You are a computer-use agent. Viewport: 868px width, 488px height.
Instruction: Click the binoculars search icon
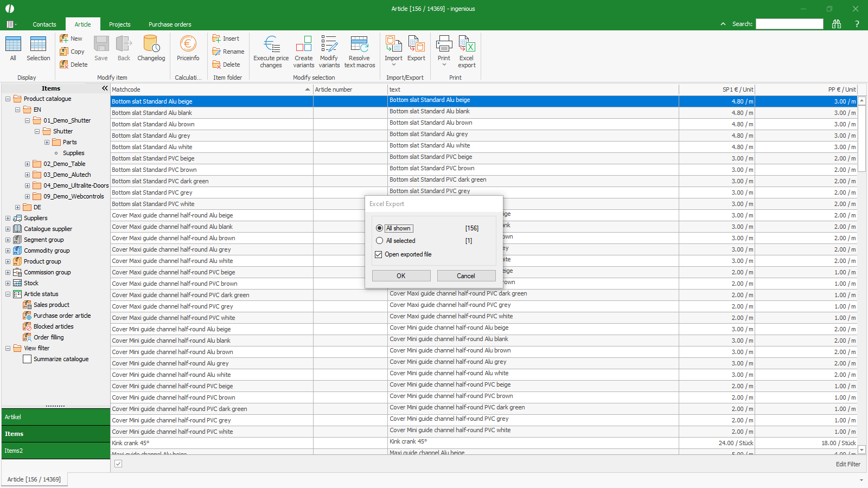[x=837, y=24]
